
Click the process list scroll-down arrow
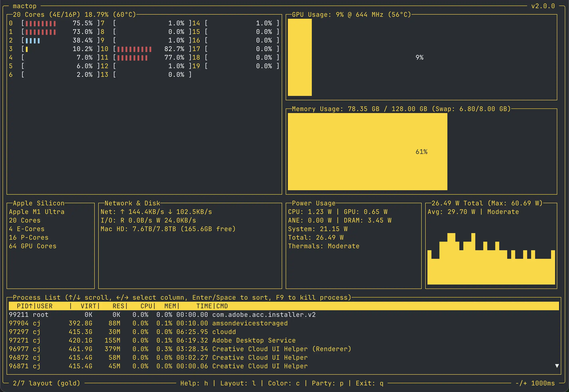coord(557,366)
